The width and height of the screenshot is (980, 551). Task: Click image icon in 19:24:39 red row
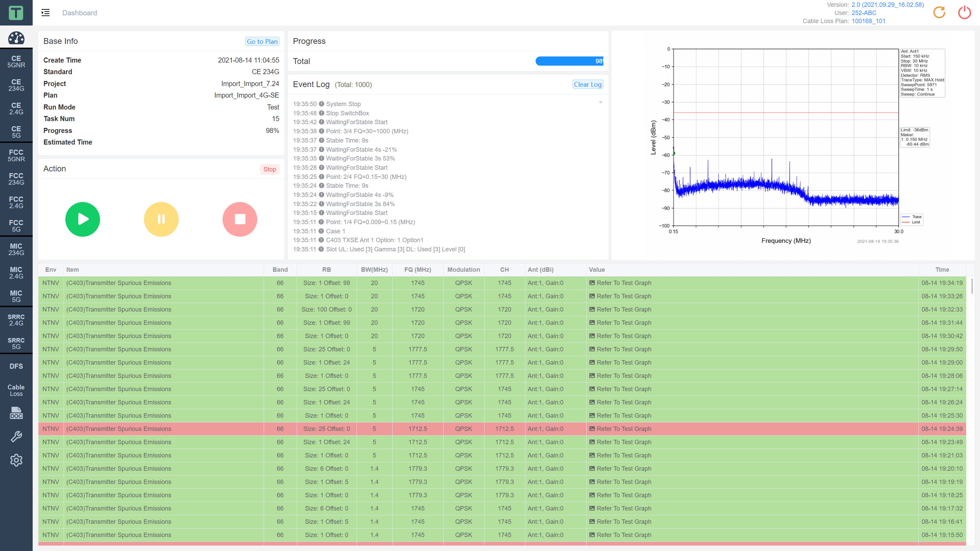(592, 429)
